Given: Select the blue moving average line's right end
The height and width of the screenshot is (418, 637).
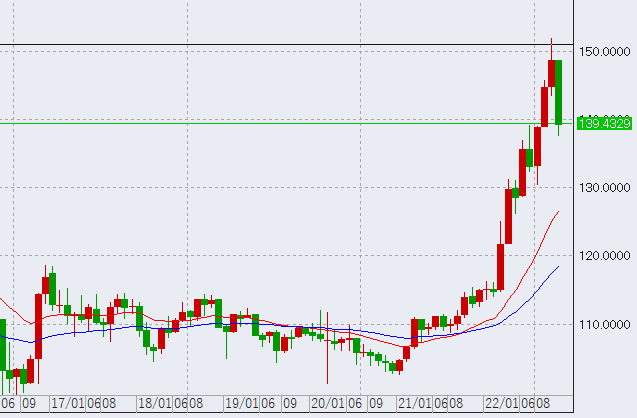Looking at the screenshot, I should (558, 267).
